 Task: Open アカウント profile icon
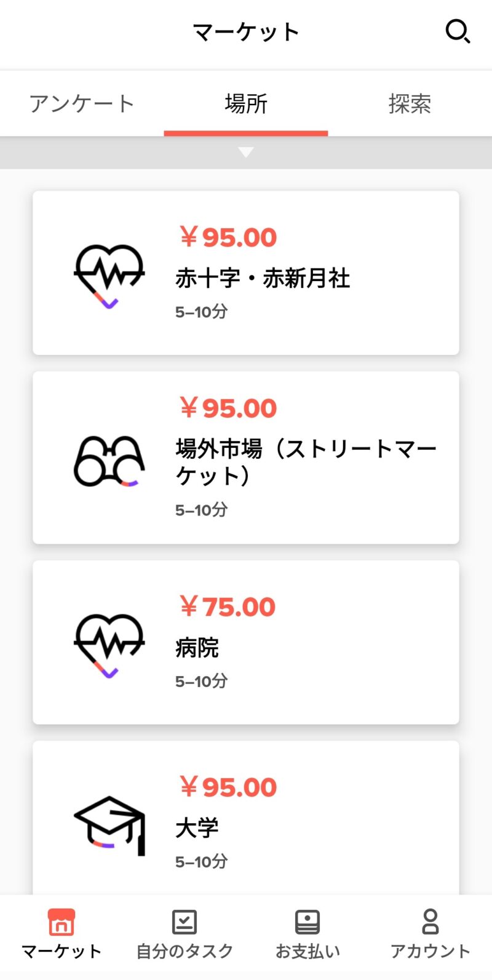pyautogui.click(x=430, y=922)
